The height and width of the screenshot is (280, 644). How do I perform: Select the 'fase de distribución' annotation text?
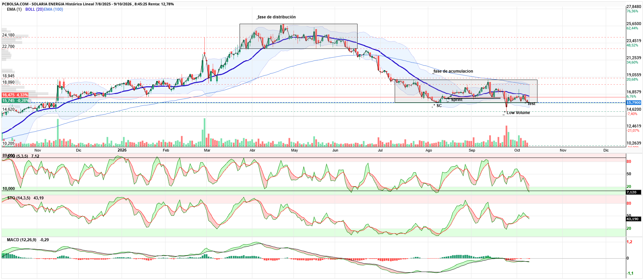click(x=276, y=17)
